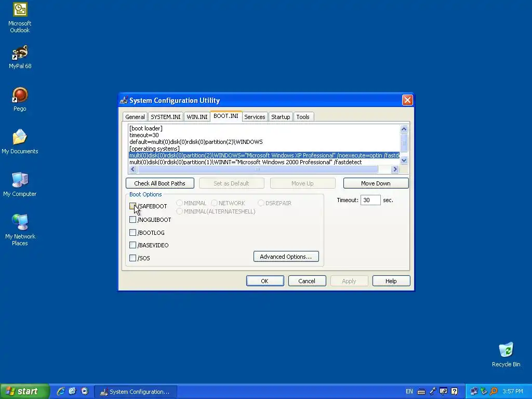The width and height of the screenshot is (532, 399).
Task: Enable the /SAFEBOOT checkbox
Action: (x=132, y=206)
